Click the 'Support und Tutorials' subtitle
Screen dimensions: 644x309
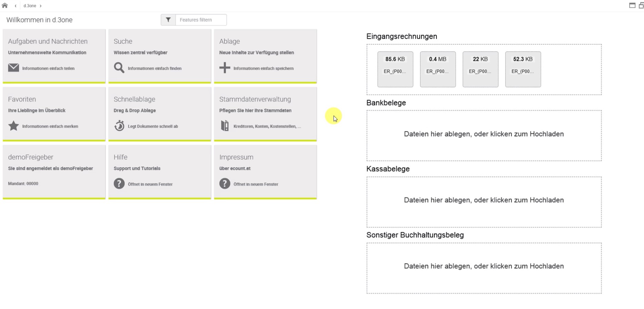pyautogui.click(x=137, y=168)
